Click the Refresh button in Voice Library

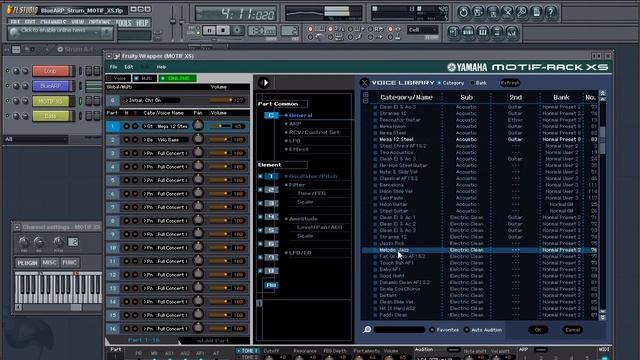510,83
